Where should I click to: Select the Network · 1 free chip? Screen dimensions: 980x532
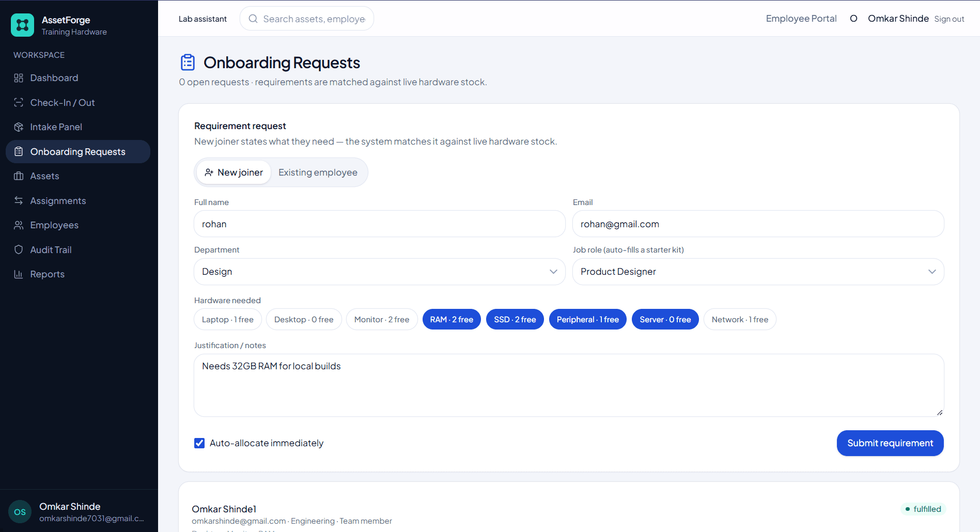(740, 319)
